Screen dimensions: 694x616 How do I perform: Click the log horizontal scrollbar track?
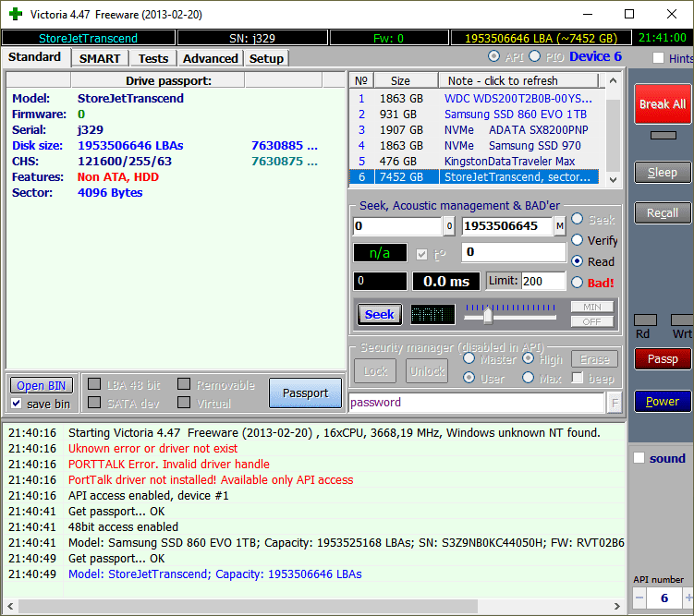click(x=313, y=606)
